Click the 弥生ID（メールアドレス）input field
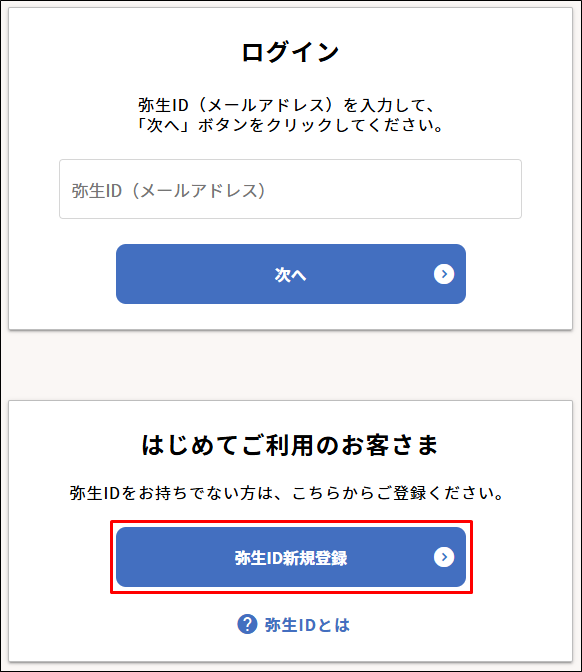 (x=290, y=189)
